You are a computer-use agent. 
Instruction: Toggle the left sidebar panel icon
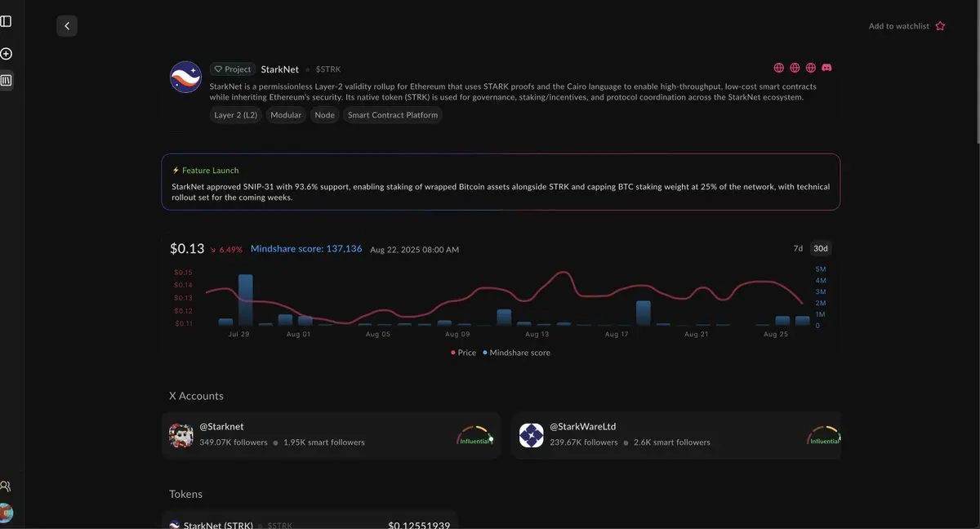(x=6, y=21)
